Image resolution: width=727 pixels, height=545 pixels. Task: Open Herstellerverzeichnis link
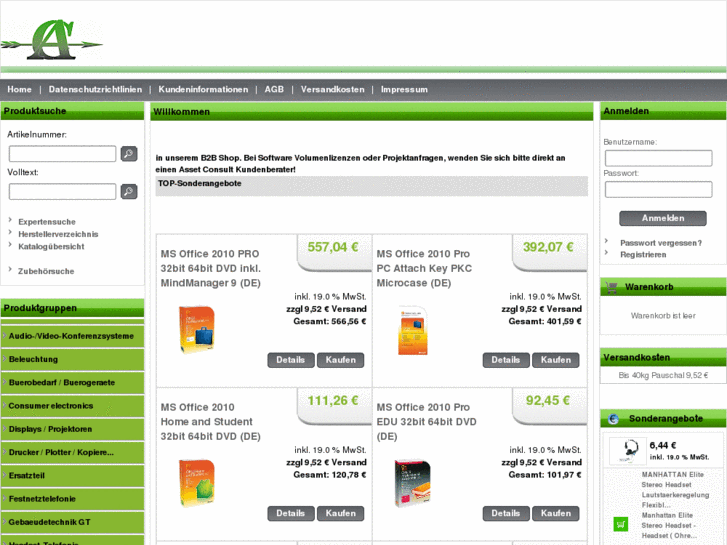tap(58, 234)
